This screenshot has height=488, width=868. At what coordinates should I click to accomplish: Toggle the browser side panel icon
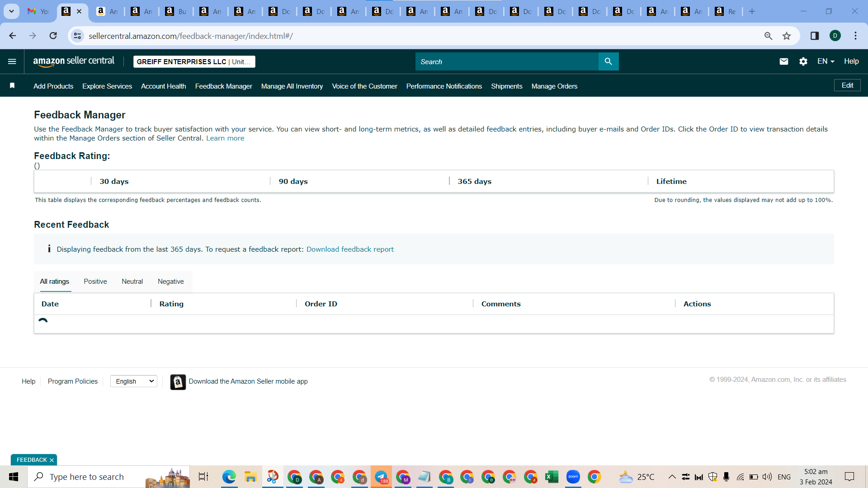(815, 36)
